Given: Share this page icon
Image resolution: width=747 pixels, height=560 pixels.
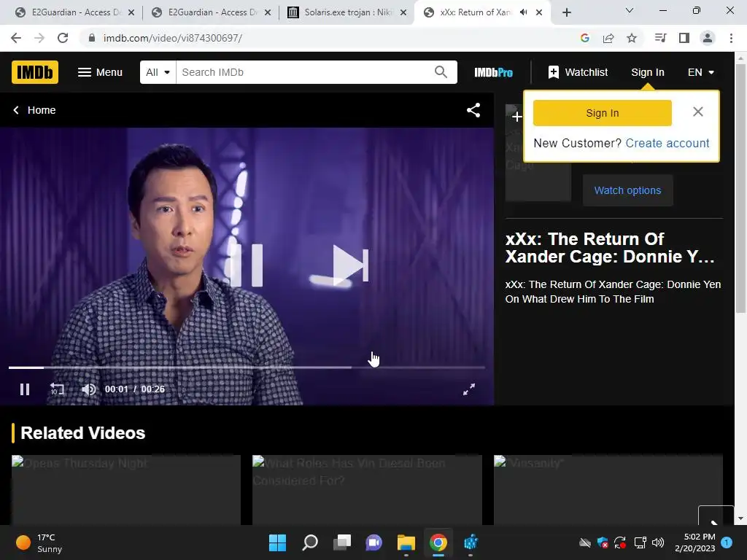Looking at the screenshot, I should point(608,38).
